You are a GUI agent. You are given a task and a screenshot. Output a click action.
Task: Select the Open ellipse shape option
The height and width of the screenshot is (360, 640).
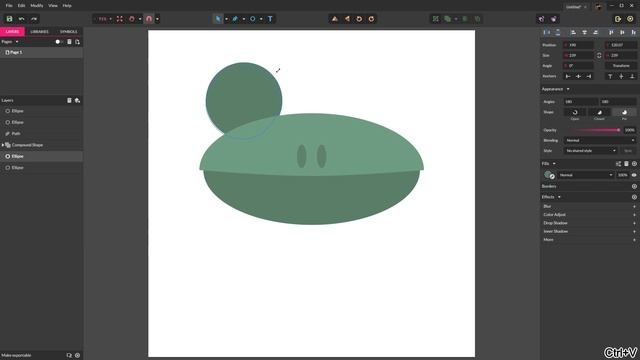(575, 112)
